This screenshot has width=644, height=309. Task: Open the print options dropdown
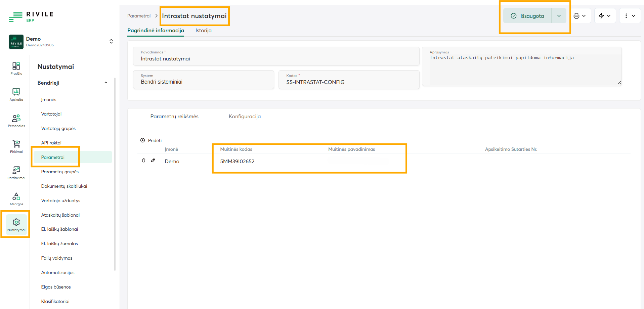point(580,16)
